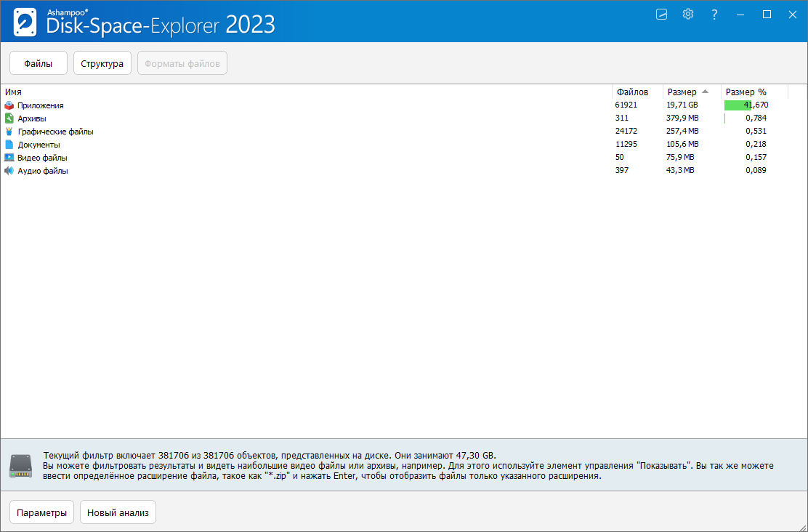Switch to the Файлы view
808x532 pixels.
38,63
